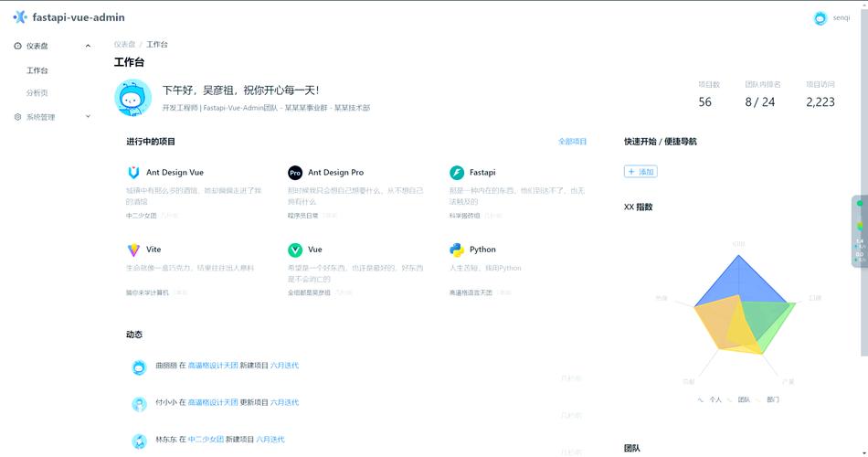This screenshot has height=457, width=868.
Task: Click 林东东's avatar in 动态 list
Action: click(139, 441)
